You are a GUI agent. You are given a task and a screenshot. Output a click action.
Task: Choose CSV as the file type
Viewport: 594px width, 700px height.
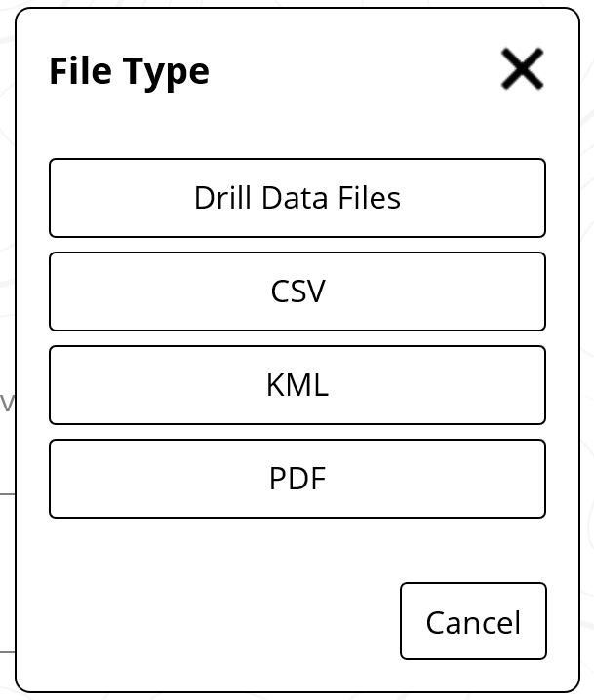pos(297,292)
